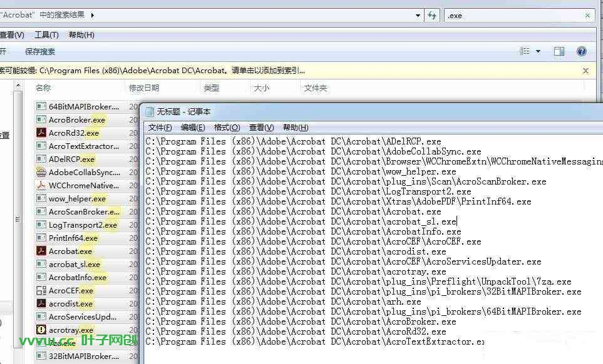Select acrobat_sl.exe file icon
The image size is (603, 364).
click(41, 264)
